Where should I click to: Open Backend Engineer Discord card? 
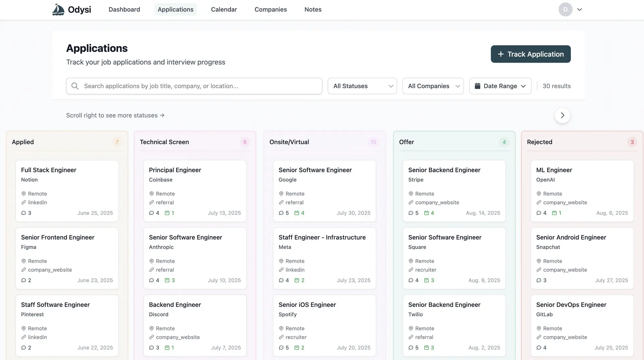(195, 326)
